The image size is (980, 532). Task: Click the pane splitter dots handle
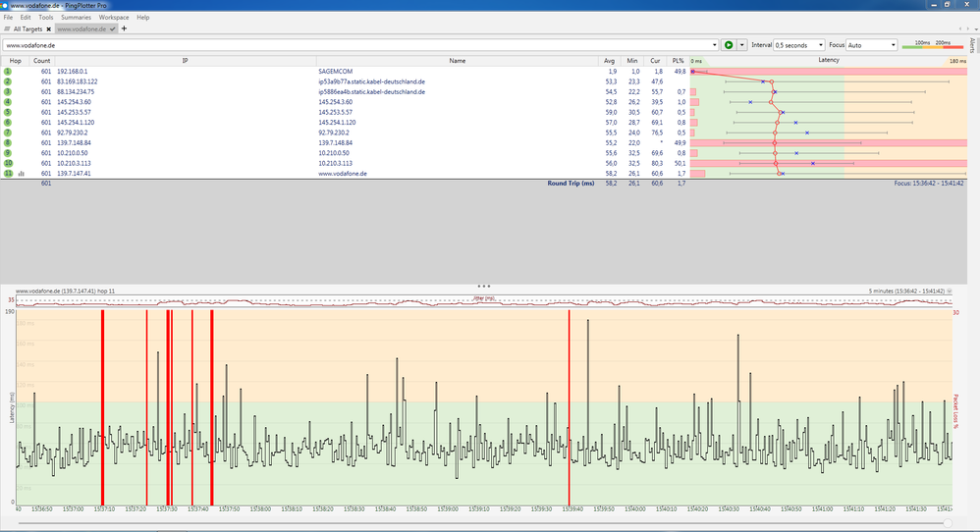[484, 286]
